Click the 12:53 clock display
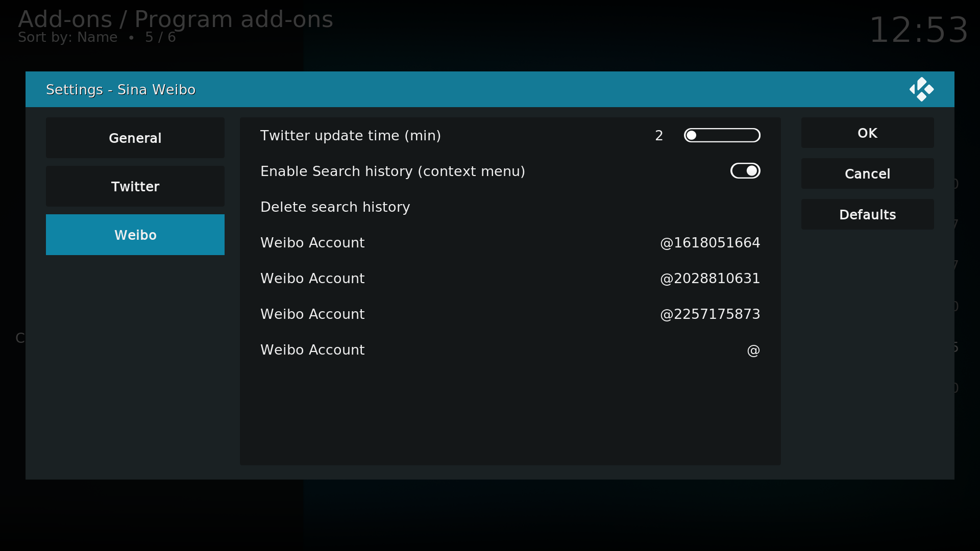 click(918, 30)
